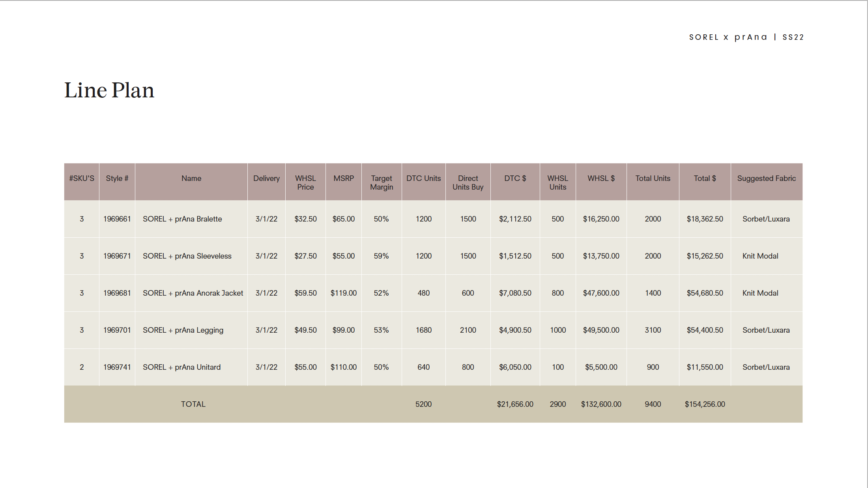
Task: Click the Target Margin column header
Action: 381,183
